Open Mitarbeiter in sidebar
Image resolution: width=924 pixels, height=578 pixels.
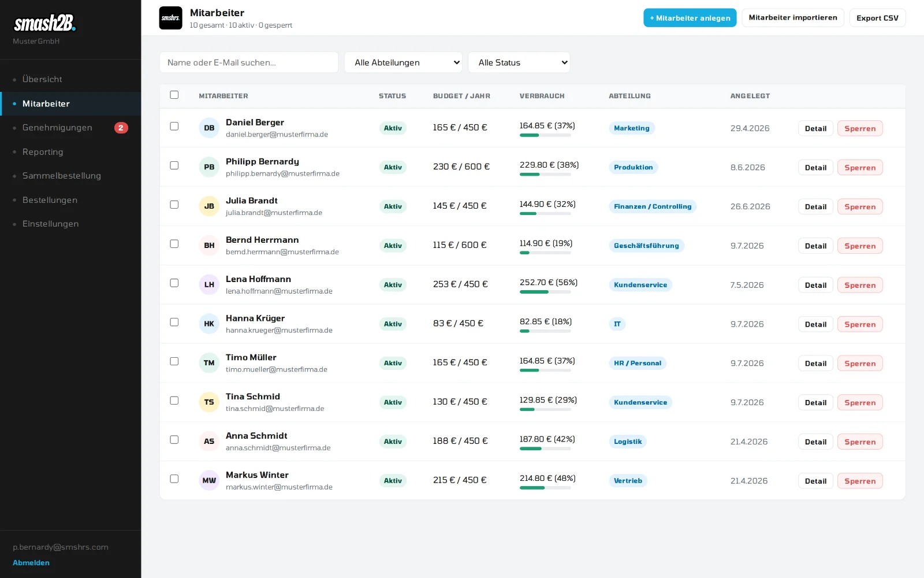(x=70, y=103)
